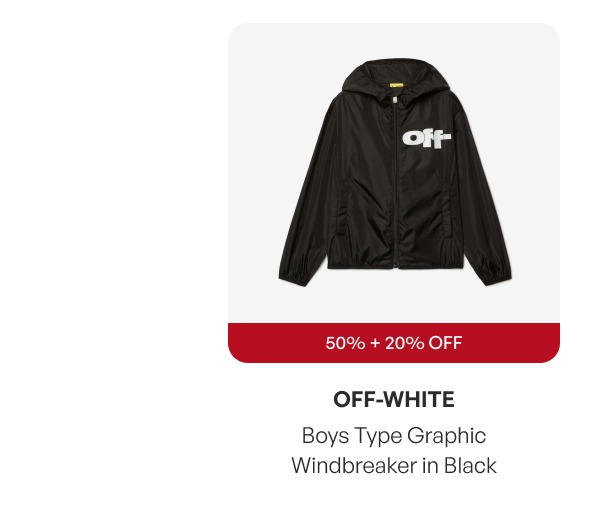Image resolution: width=600 pixels, height=520 pixels.
Task: Click the yellow neck tag on the jacket
Action: pyautogui.click(x=396, y=86)
